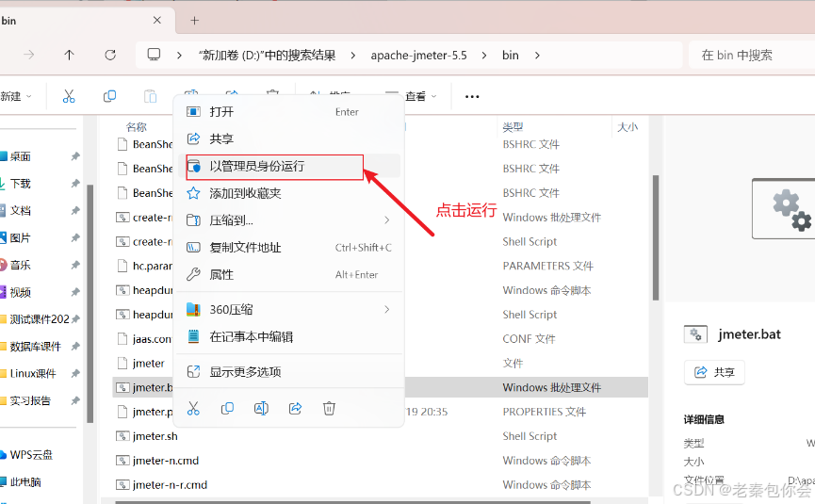Click the chevron before "新加卷 (D:)" in the address bar
Viewport: 815px width, 504px height.
pyautogui.click(x=179, y=55)
